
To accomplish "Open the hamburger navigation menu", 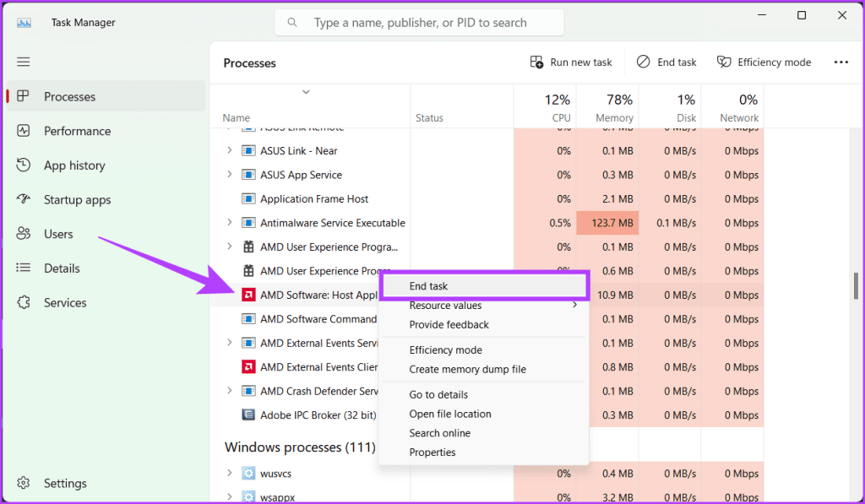I will pyautogui.click(x=24, y=62).
